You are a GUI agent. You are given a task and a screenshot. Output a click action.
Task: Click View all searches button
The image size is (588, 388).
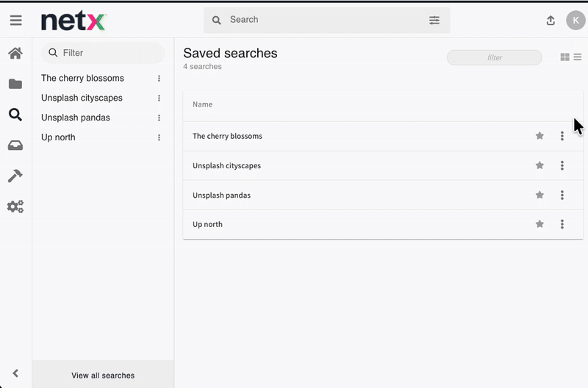pos(103,376)
